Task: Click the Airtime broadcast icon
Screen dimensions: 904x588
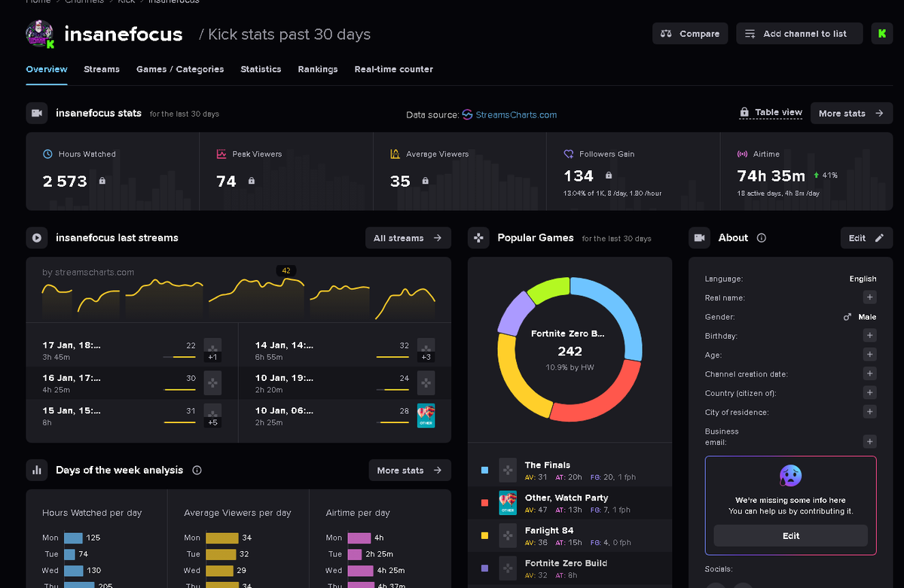Action: (x=742, y=154)
